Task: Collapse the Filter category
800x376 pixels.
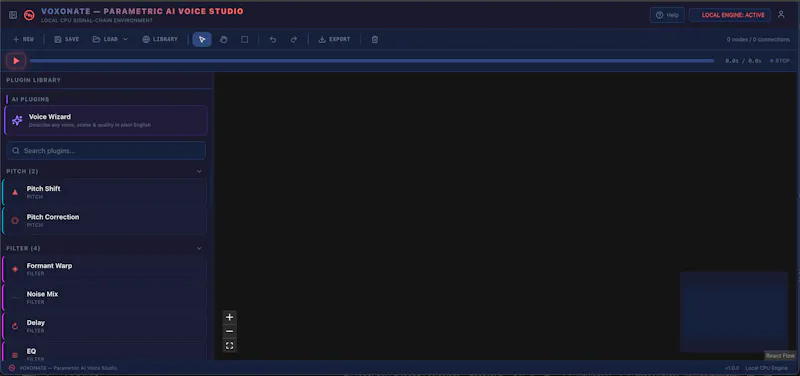Action: point(199,248)
